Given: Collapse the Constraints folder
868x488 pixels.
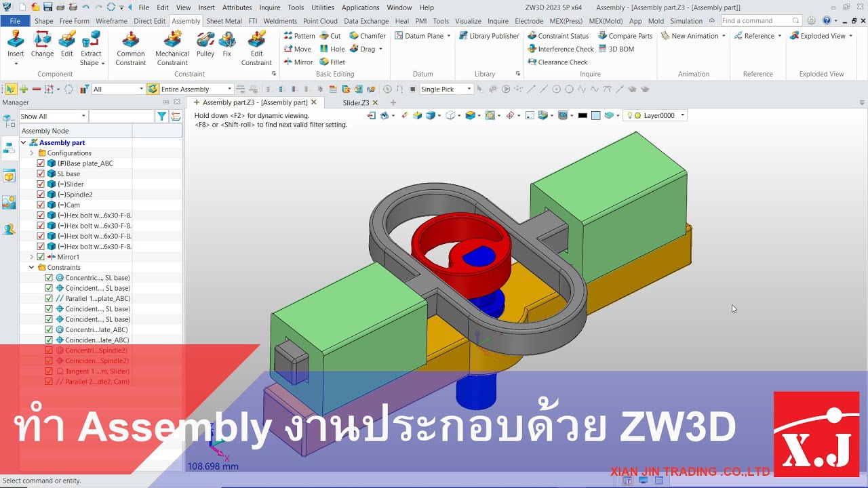Looking at the screenshot, I should [31, 267].
